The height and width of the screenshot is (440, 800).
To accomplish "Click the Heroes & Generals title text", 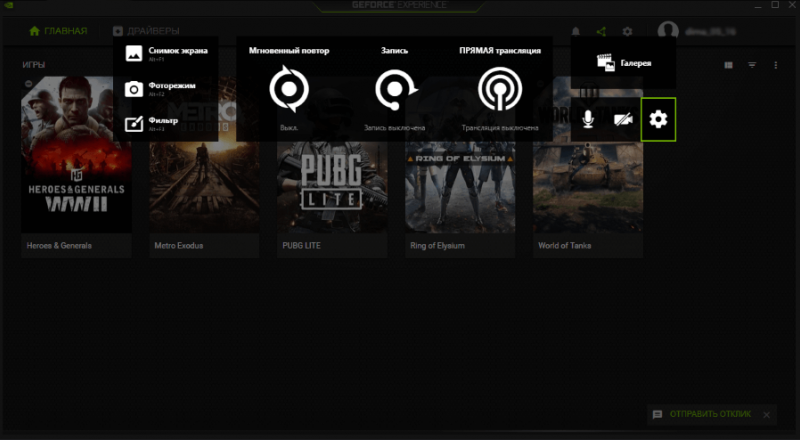I will tap(59, 246).
